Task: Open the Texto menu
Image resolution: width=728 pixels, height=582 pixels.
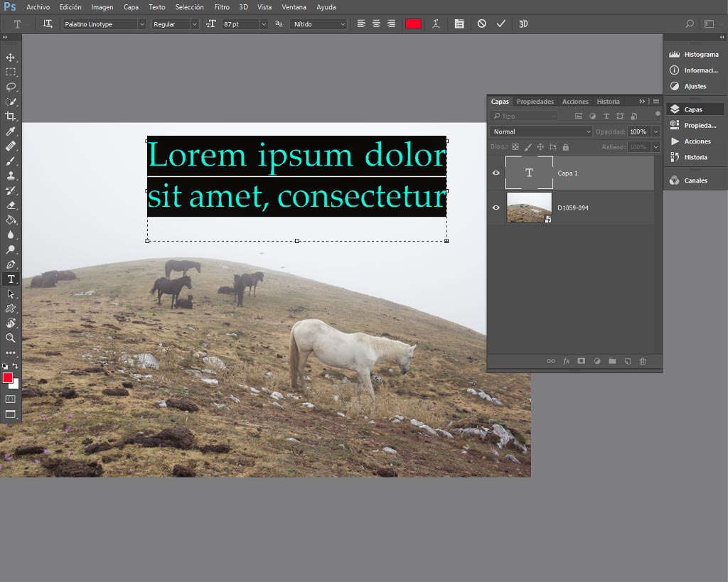Action: [x=157, y=7]
